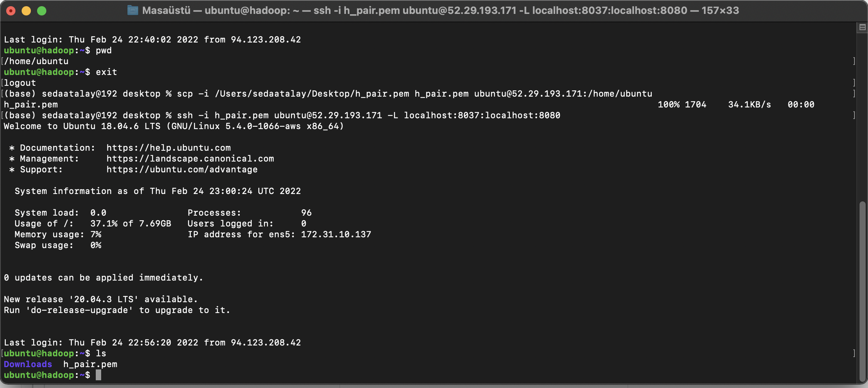Select the Downloads folder name in ls output
Image resolution: width=868 pixels, height=388 pixels.
[x=27, y=364]
